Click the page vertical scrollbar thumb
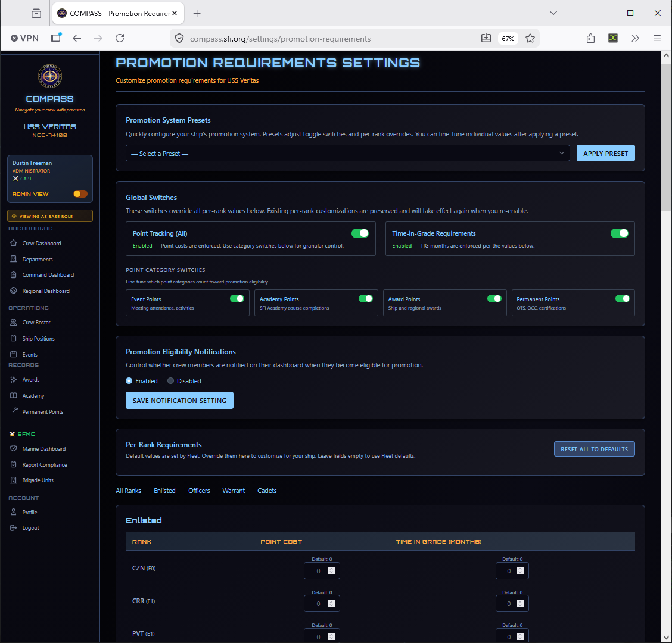 [x=666, y=137]
